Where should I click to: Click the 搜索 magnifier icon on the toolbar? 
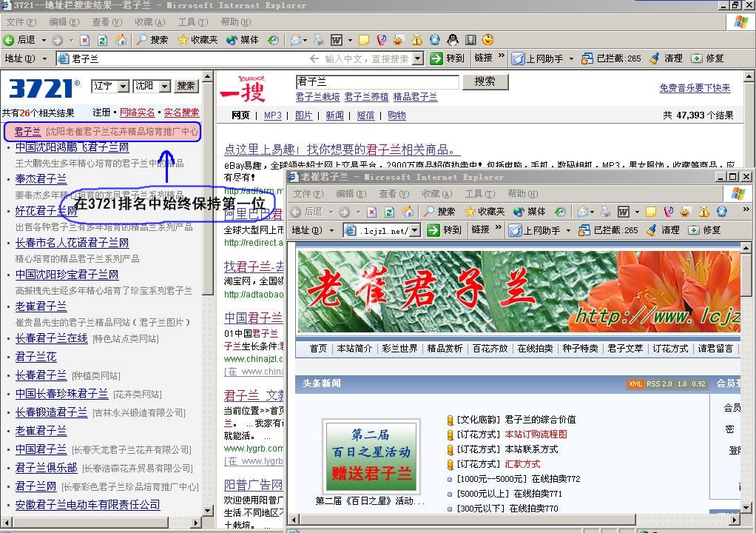pos(143,39)
